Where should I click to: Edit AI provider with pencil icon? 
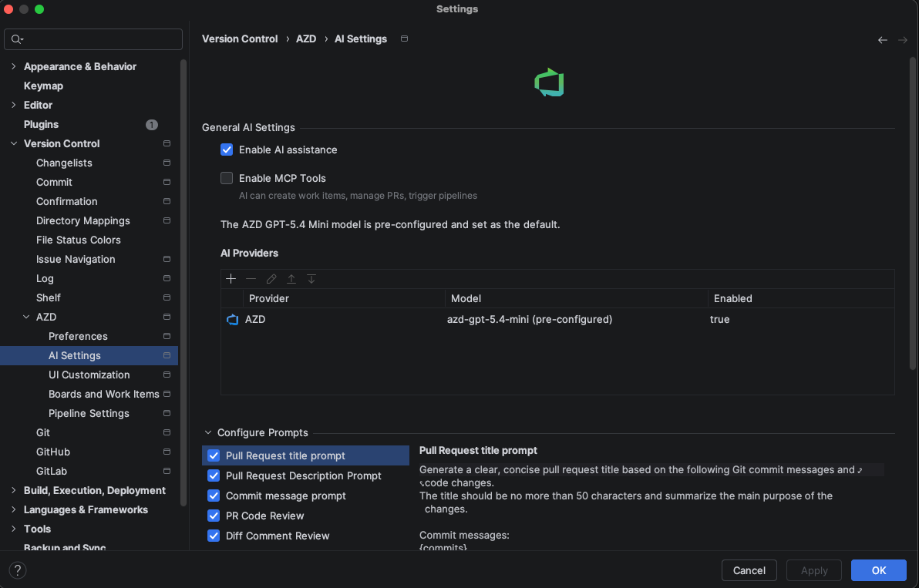tap(271, 279)
